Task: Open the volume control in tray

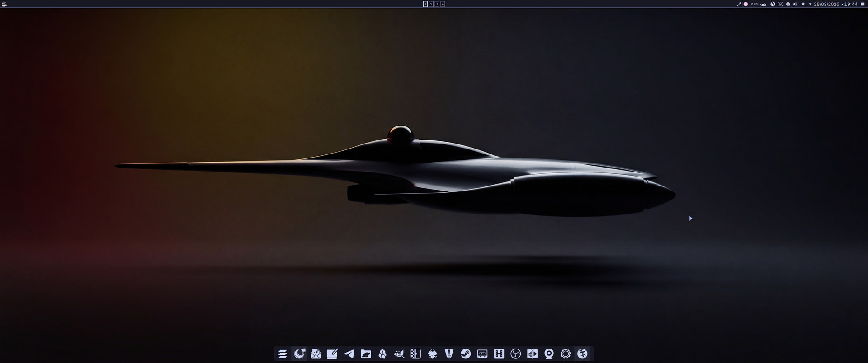Action: point(795,4)
